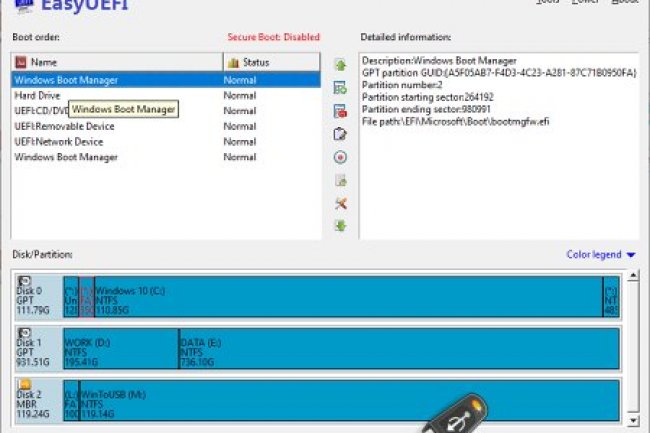
Task: Click the Disk 0 hard drive icon
Action: tap(24, 281)
